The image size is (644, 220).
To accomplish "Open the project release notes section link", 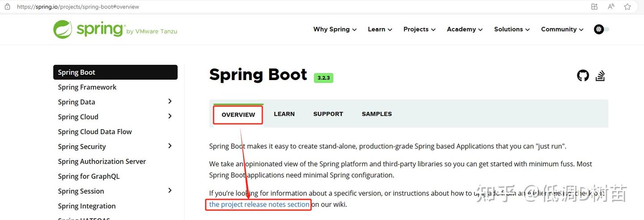I will tap(259, 205).
